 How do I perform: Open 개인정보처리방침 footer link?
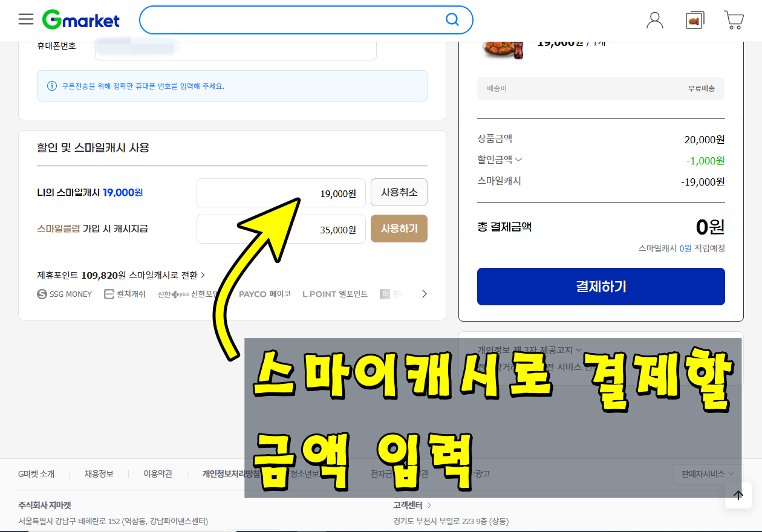tap(231, 474)
